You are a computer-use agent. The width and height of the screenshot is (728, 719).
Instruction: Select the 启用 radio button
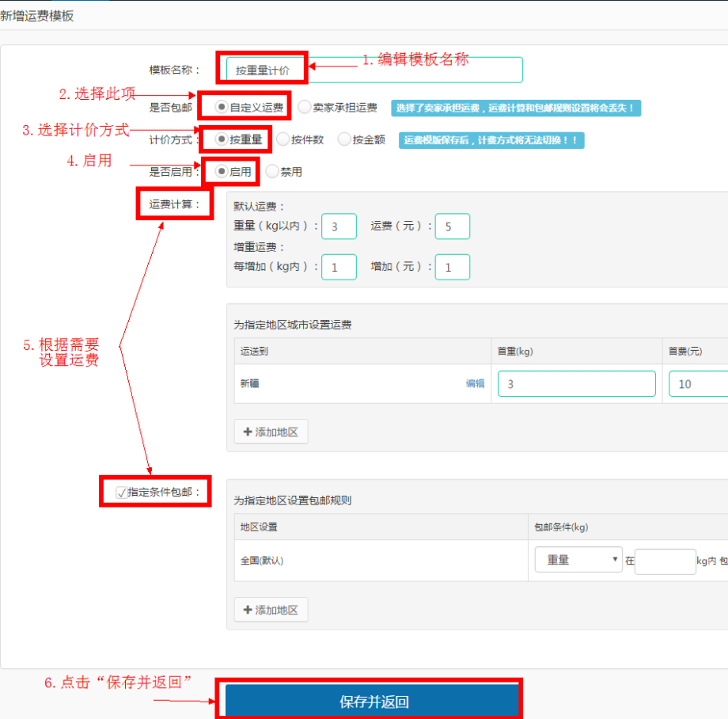pos(222,171)
